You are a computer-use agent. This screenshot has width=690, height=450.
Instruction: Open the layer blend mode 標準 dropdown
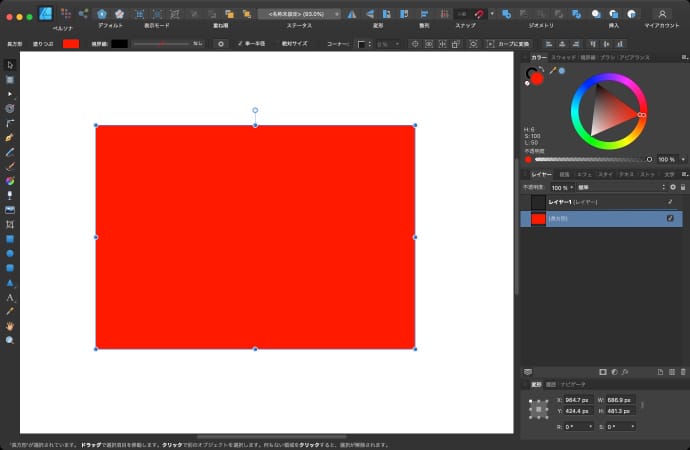point(620,187)
